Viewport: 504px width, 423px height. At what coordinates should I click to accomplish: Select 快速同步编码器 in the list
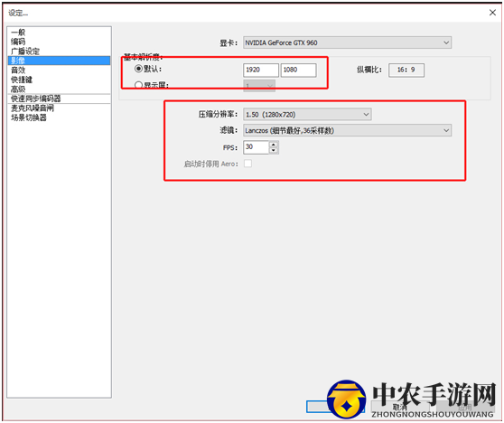[x=36, y=99]
